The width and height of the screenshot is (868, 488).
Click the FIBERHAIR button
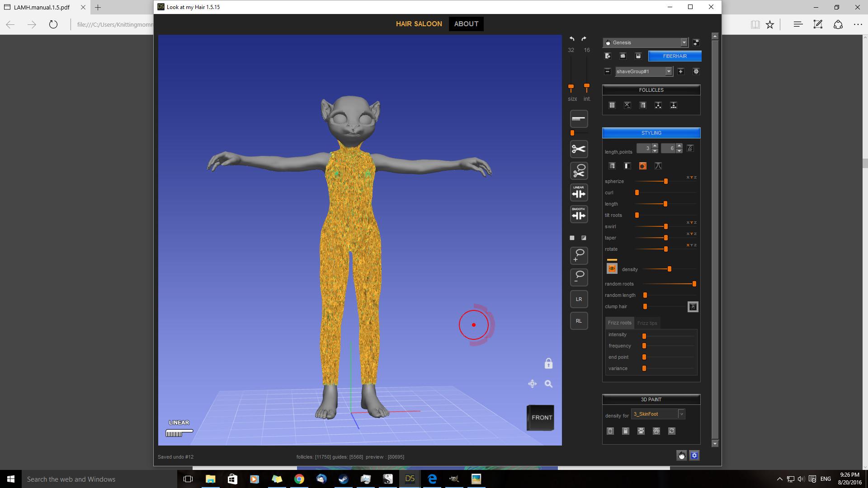coord(675,56)
